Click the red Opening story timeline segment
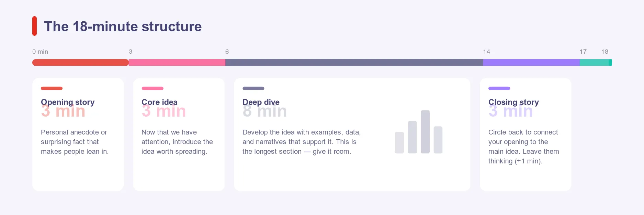The image size is (644, 215). (x=80, y=63)
